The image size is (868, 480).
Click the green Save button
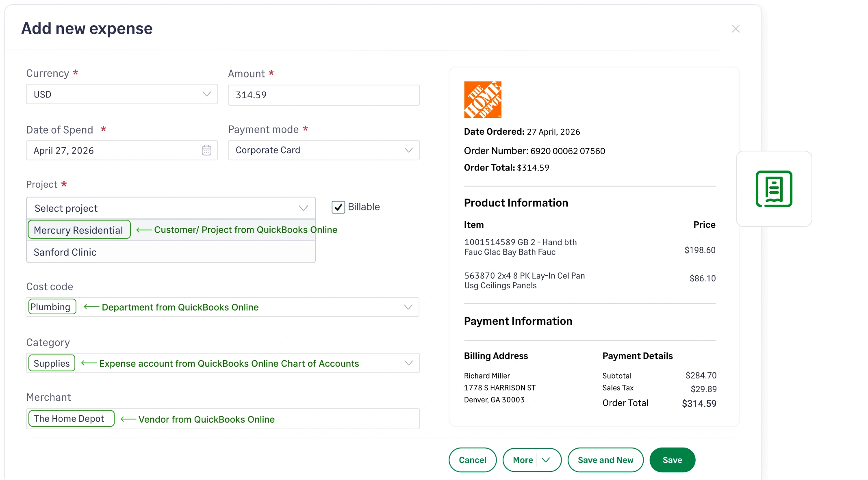[x=673, y=460]
